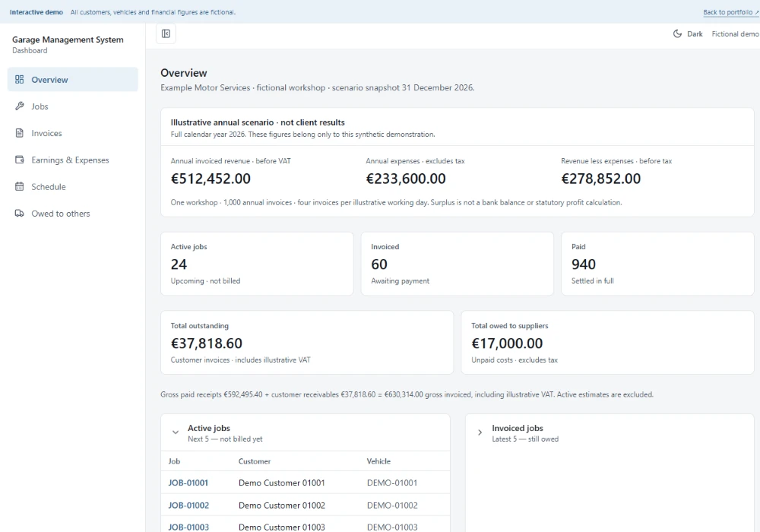The width and height of the screenshot is (760, 532).
Task: Open the Overview page
Action: coord(73,80)
